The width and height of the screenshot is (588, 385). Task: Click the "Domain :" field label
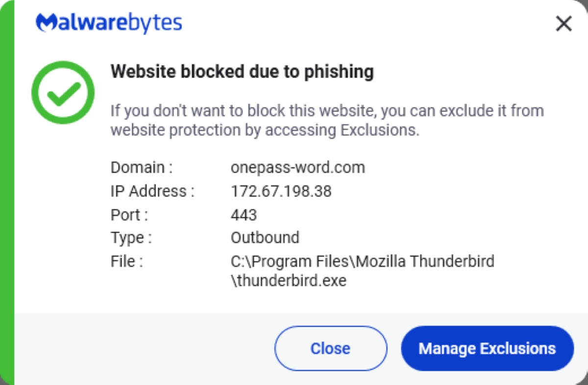(x=142, y=168)
